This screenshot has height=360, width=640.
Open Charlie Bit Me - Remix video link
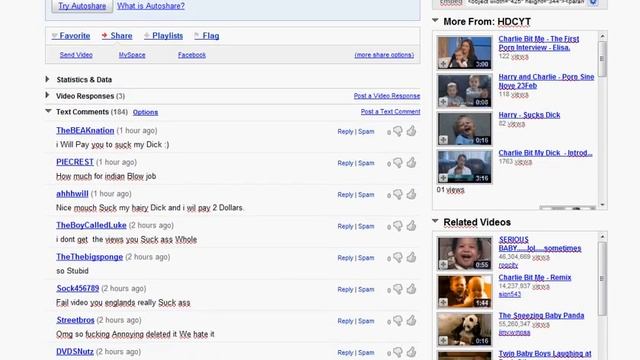point(535,278)
